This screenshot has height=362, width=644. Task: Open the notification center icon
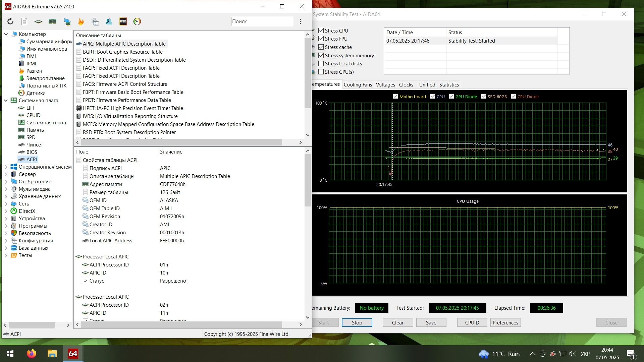[630, 354]
